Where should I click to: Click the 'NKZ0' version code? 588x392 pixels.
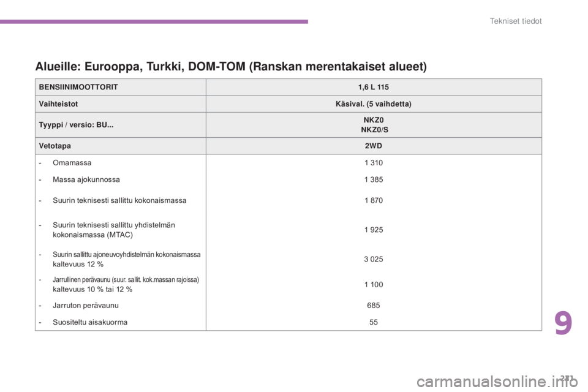click(x=374, y=120)
